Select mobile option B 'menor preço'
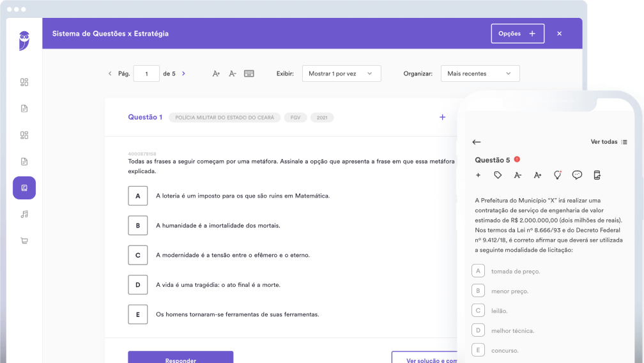 478,291
